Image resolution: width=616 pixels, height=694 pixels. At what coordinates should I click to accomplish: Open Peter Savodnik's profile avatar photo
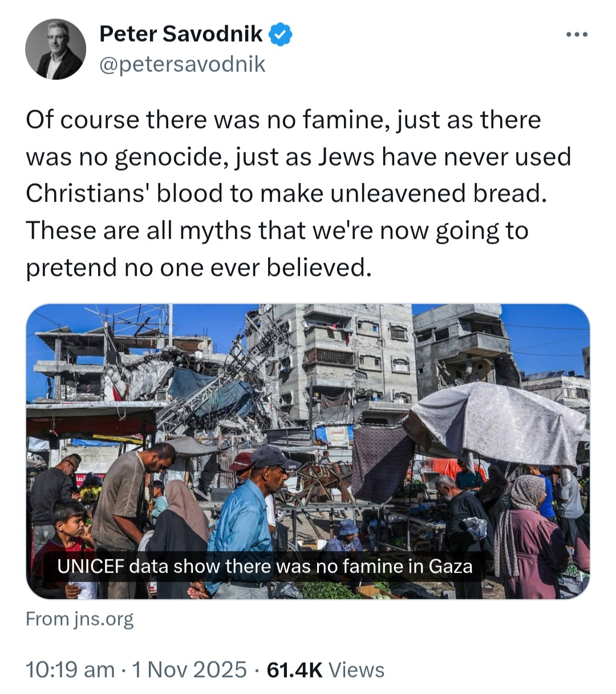55,49
